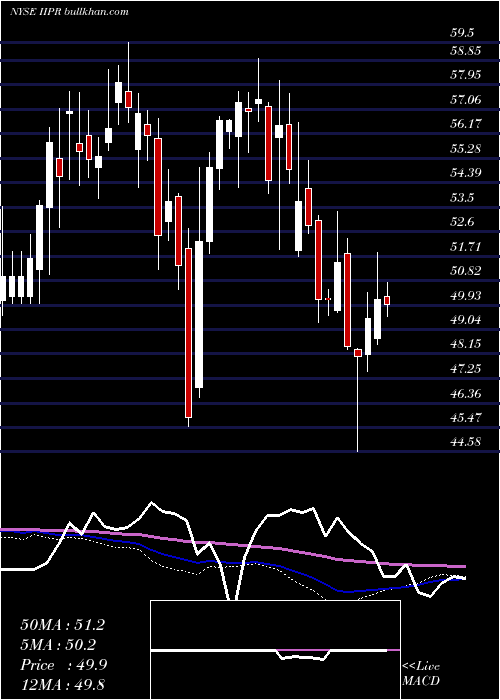Click the 50MA : 51.2 readout
The height and width of the screenshot is (700, 500).
[62, 625]
